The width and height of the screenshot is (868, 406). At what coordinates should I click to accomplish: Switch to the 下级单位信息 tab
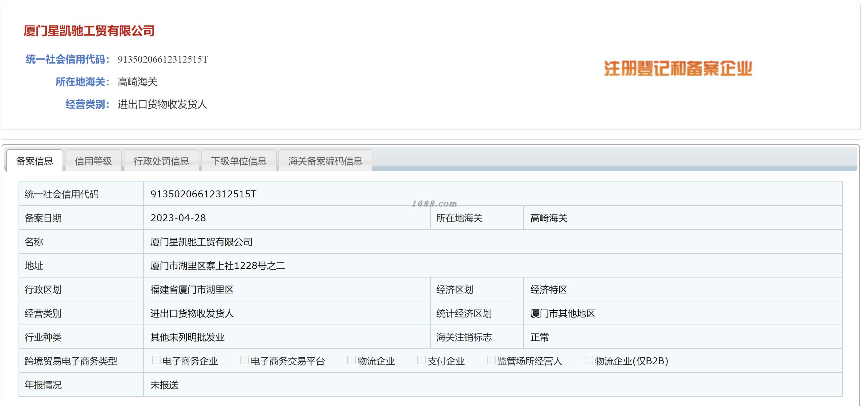(x=239, y=161)
